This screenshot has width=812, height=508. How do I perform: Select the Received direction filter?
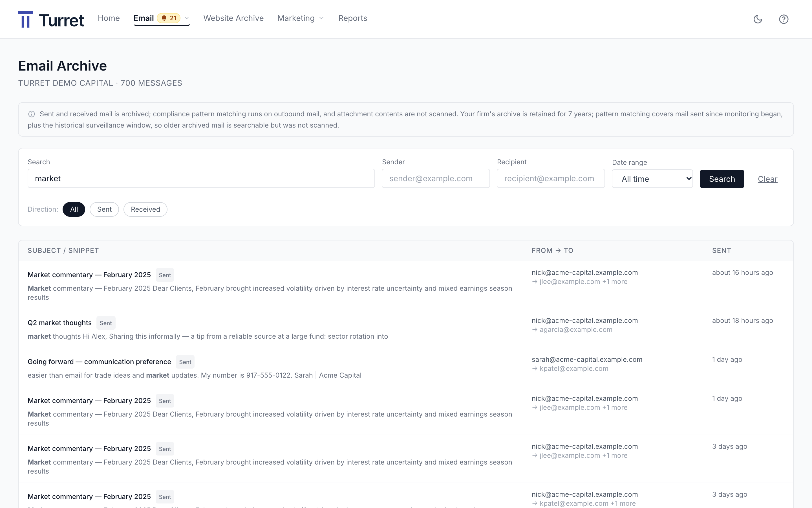click(x=145, y=209)
